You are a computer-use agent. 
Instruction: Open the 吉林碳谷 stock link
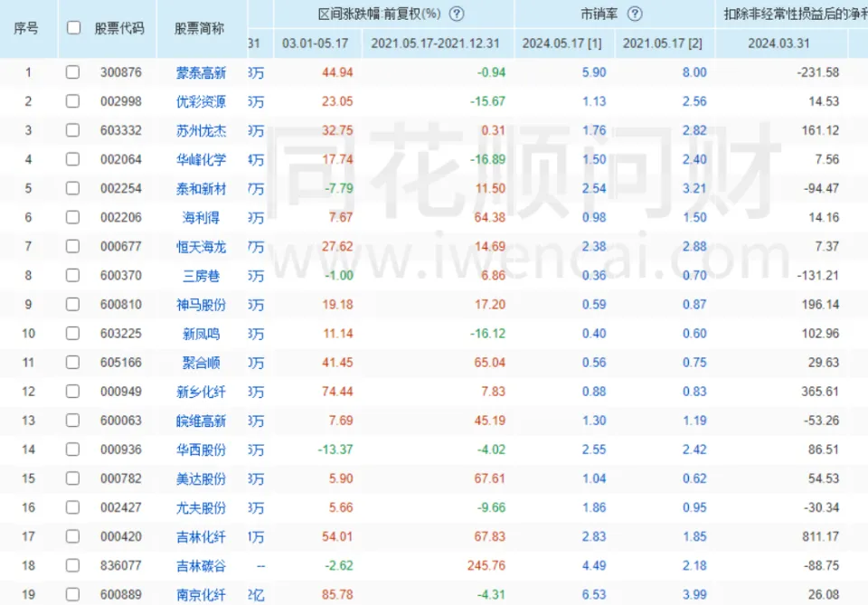(x=201, y=566)
